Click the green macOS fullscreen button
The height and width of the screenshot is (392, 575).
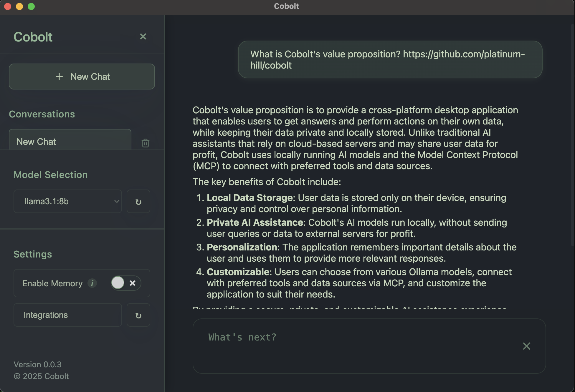point(31,6)
